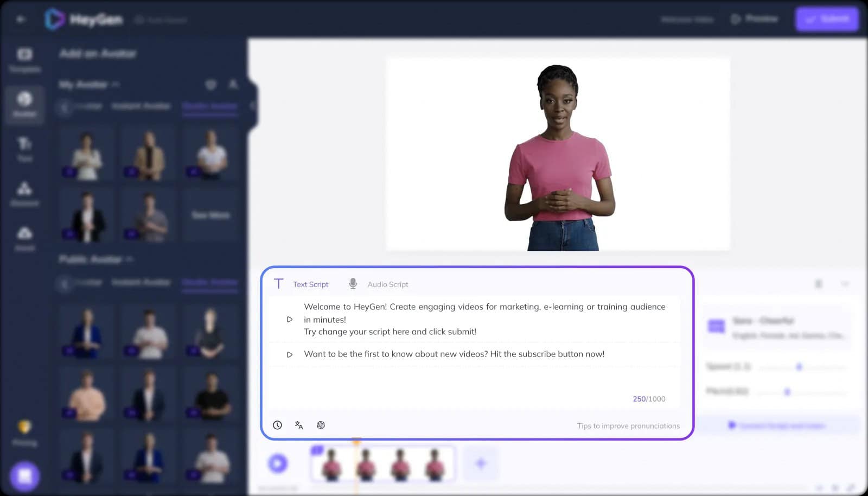Open the Asset upload panel in the sidebar

24,238
